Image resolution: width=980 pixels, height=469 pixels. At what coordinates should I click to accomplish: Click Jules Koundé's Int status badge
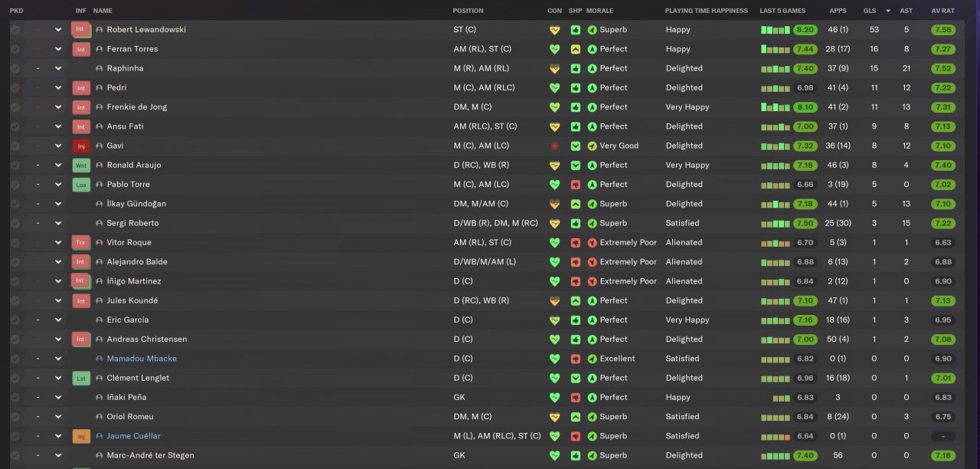[81, 300]
